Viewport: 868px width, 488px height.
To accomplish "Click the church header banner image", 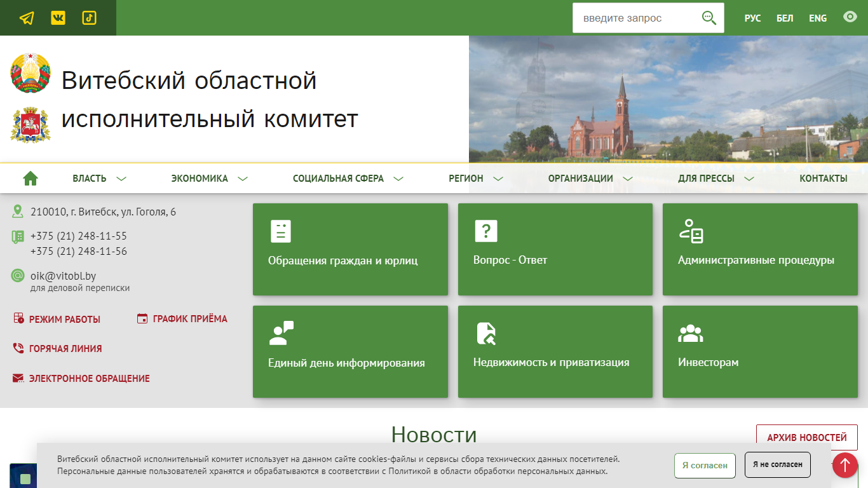I will click(668, 99).
